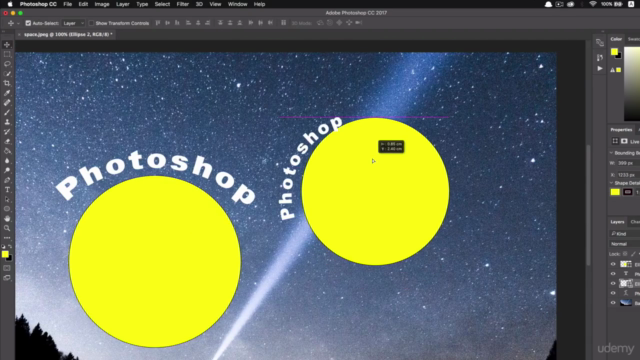
Task: Select the Eyedropper tool
Action: (x=7, y=93)
